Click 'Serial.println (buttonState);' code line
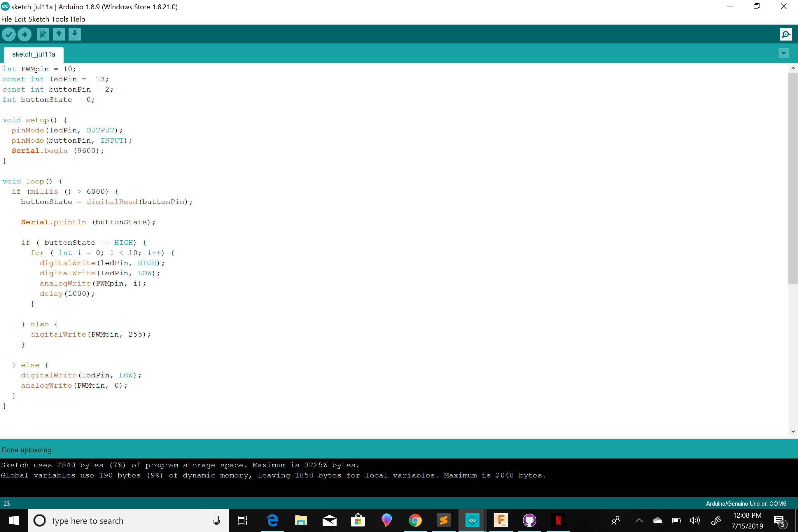The width and height of the screenshot is (798, 532). [x=88, y=222]
